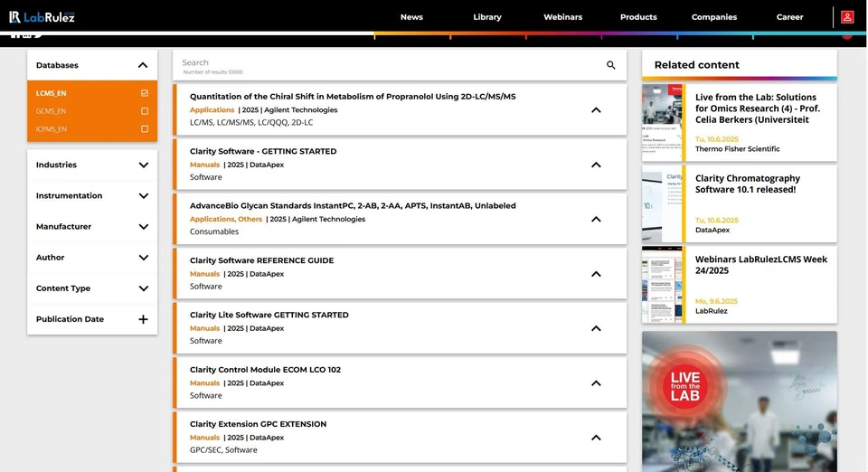This screenshot has width=868, height=472.
Task: Click thumbnail of Webinars LabRulezLCMS Week
Action: (x=662, y=285)
